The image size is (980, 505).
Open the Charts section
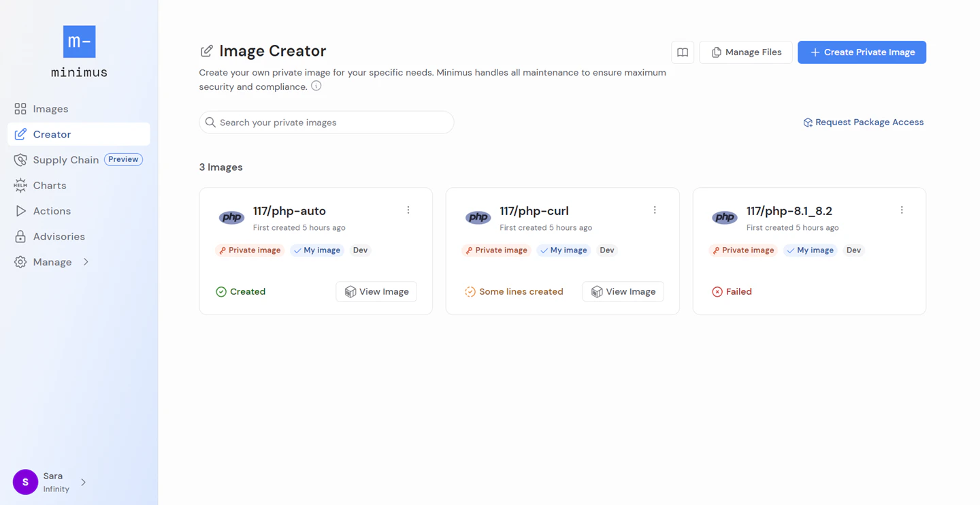coord(49,185)
